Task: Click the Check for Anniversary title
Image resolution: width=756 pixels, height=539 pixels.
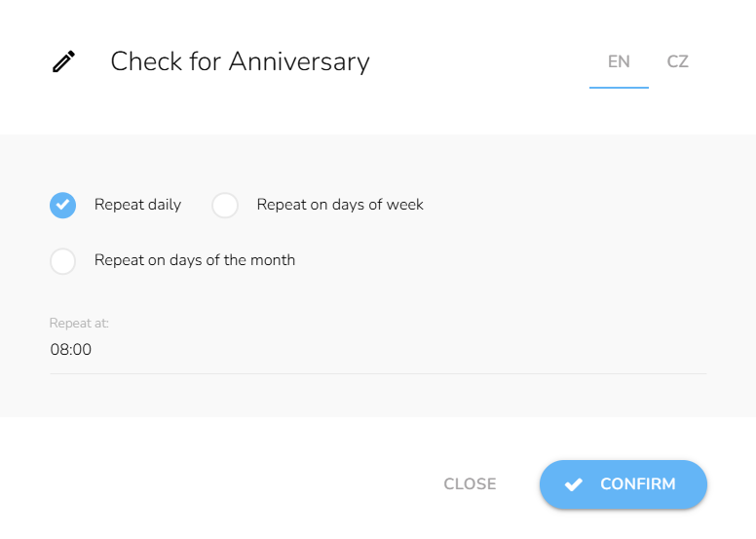Action: [240, 61]
